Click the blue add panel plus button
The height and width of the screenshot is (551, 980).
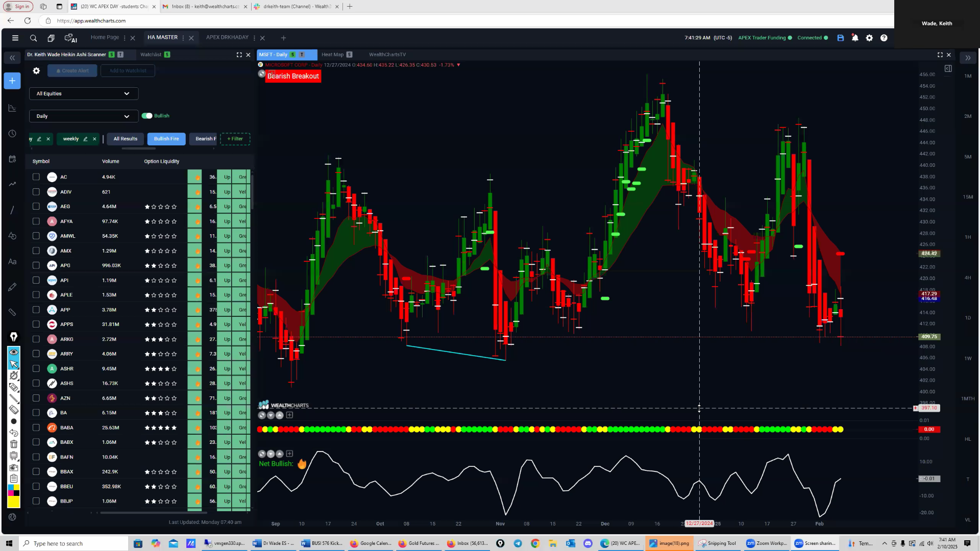(x=12, y=81)
